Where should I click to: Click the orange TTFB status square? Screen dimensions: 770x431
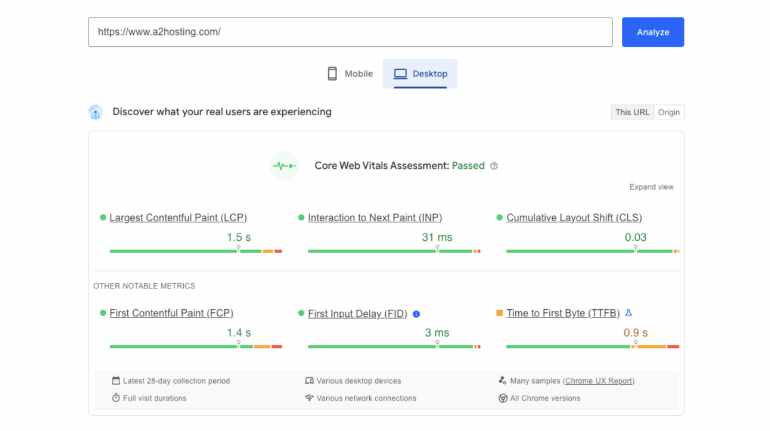pyautogui.click(x=499, y=313)
